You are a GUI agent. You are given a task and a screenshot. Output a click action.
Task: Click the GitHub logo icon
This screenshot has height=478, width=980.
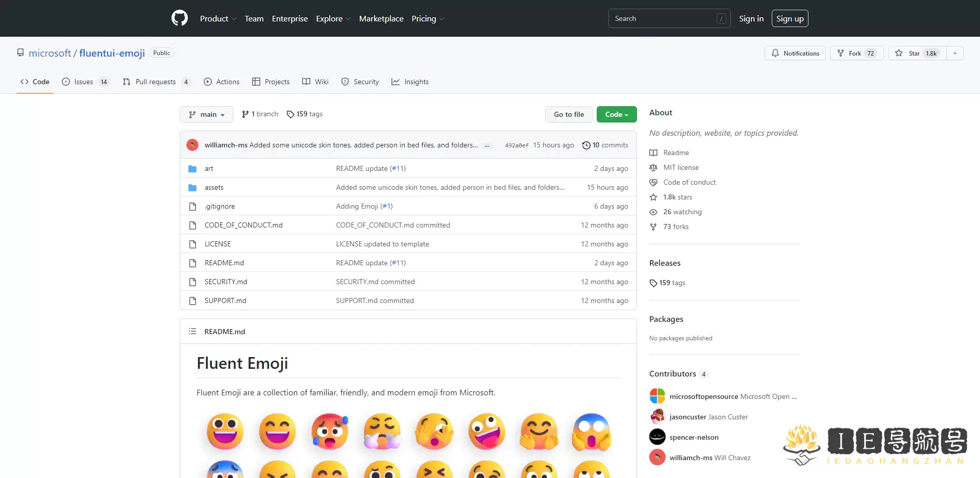[179, 18]
